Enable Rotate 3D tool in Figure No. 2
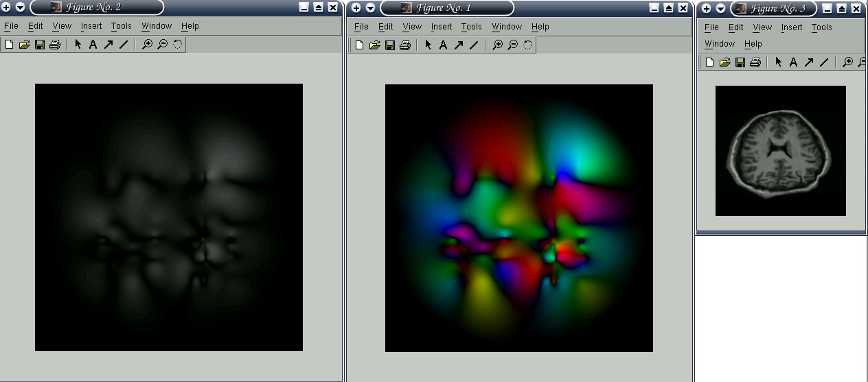 (178, 45)
